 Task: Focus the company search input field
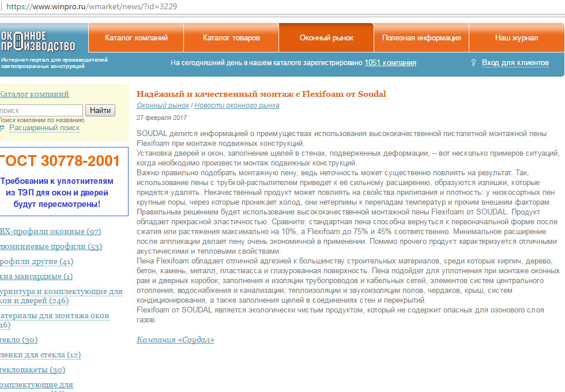(41, 110)
